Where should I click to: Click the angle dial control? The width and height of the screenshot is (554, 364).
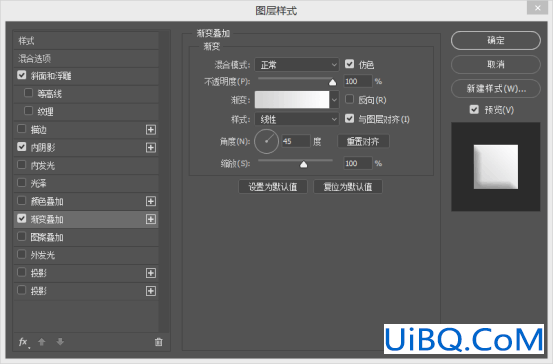click(266, 141)
